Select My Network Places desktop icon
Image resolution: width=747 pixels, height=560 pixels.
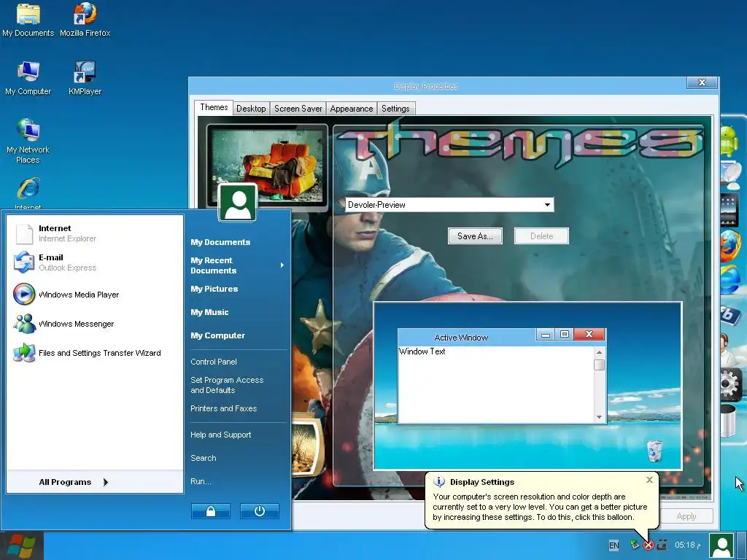[28, 141]
